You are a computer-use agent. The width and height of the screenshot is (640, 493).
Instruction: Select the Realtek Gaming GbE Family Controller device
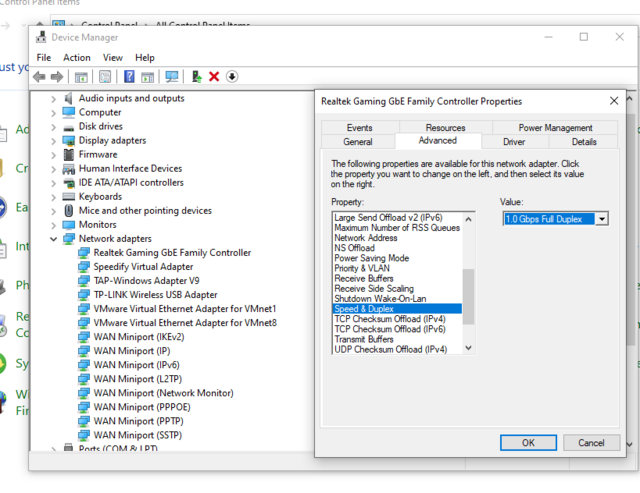coord(172,253)
